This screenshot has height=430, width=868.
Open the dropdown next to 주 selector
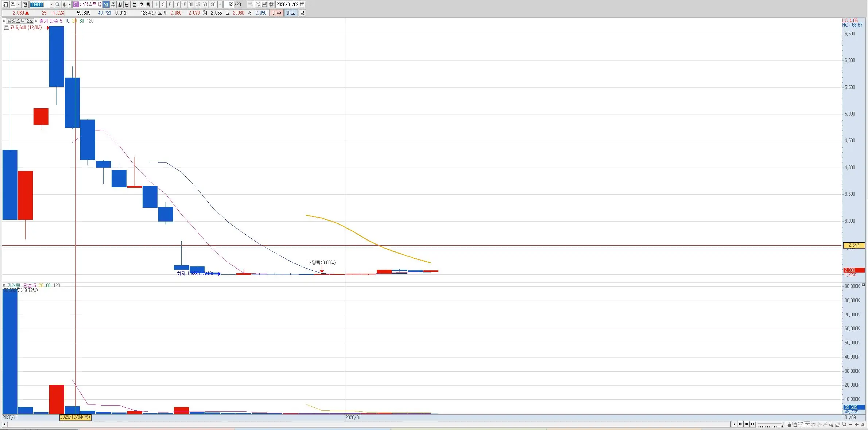[x=18, y=4]
